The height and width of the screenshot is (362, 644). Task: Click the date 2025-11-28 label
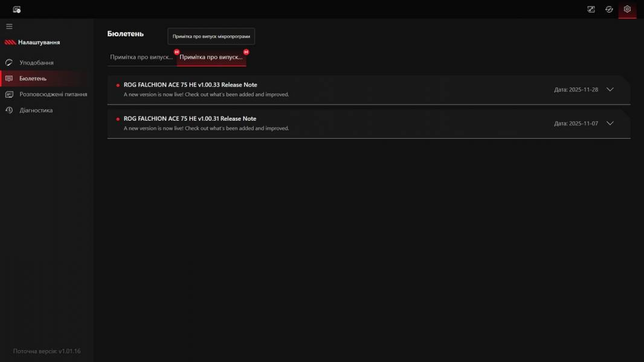pyautogui.click(x=576, y=90)
